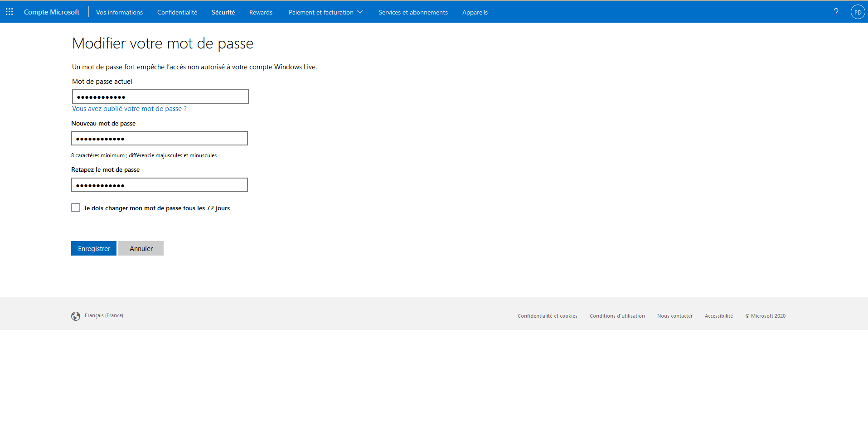Click the Nous contacter footer link

click(x=675, y=316)
